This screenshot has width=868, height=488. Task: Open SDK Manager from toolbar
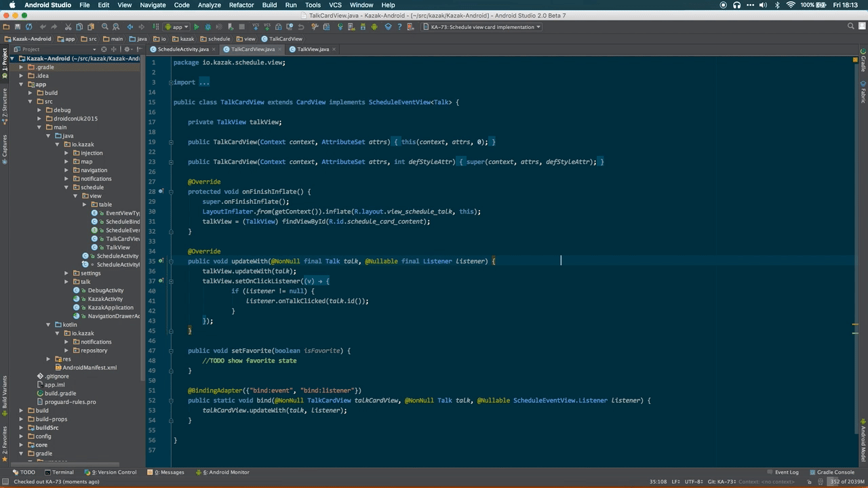pyautogui.click(x=363, y=27)
